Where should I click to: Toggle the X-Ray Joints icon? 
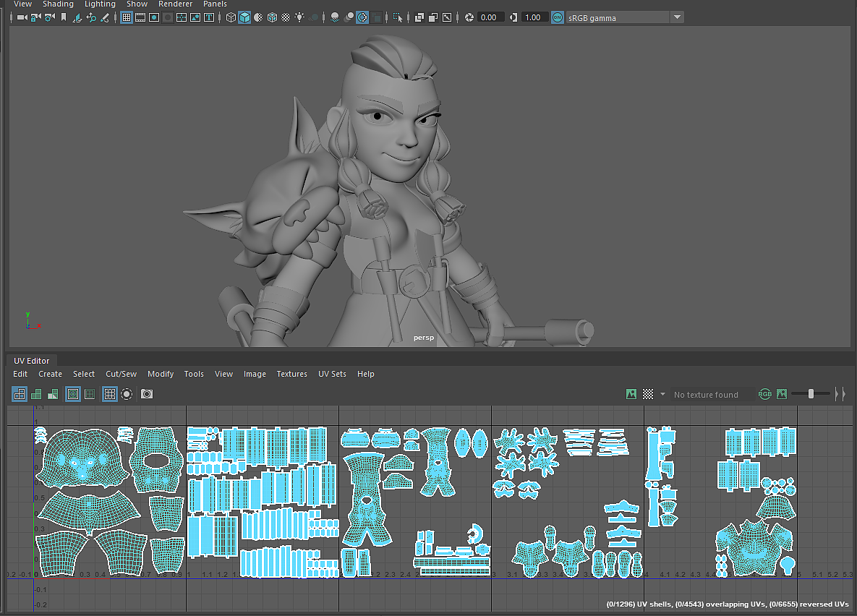coord(447,17)
